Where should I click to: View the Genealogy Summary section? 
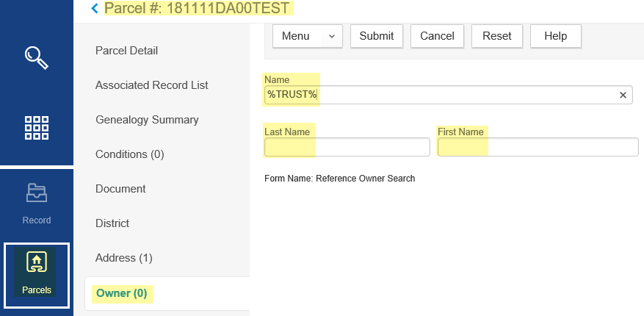coord(147,120)
